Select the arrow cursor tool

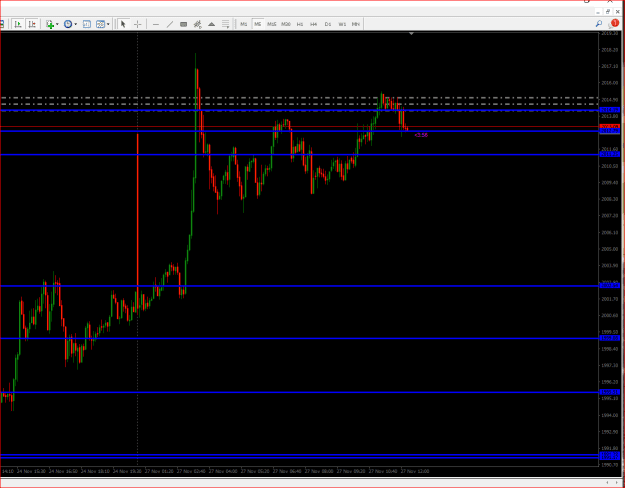[123, 24]
